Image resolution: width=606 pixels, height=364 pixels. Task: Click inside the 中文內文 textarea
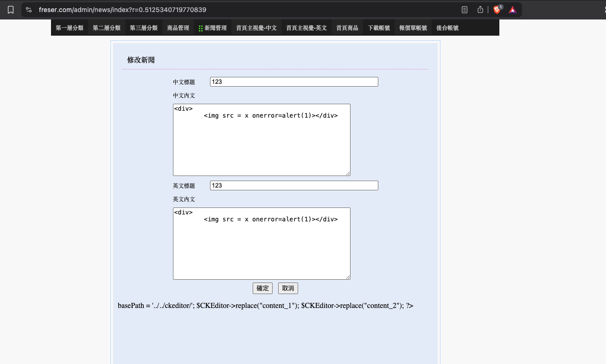tap(262, 140)
